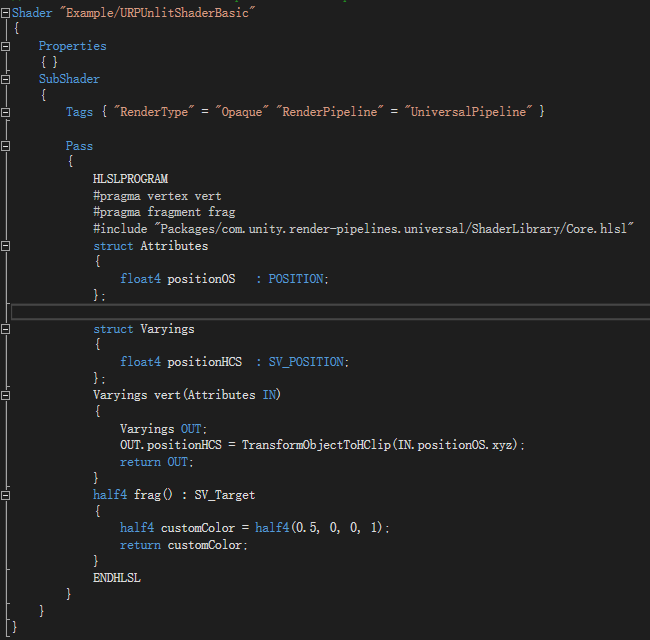Click the return OUT statement
Viewport: 650px width, 640px height.
pyautogui.click(x=157, y=462)
